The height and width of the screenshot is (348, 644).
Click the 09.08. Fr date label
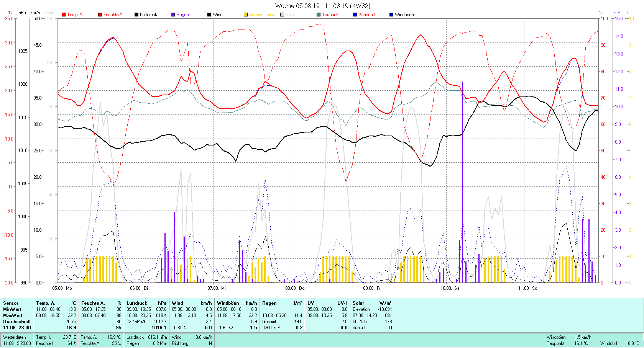372,288
